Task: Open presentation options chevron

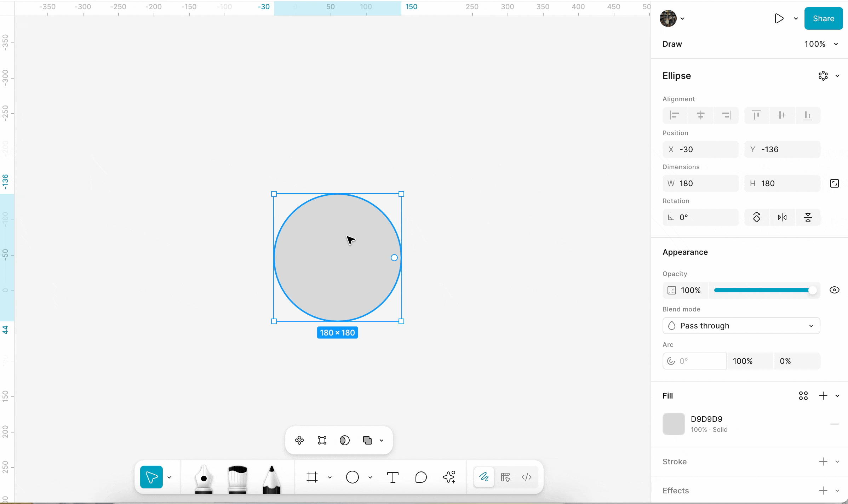Action: click(x=796, y=19)
